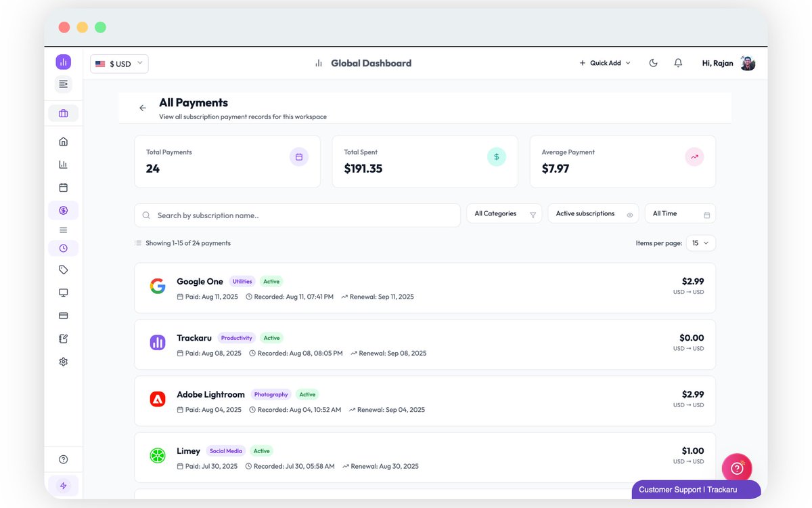Open the bar chart analytics icon in the sidebar
This screenshot has width=812, height=508.
63,165
